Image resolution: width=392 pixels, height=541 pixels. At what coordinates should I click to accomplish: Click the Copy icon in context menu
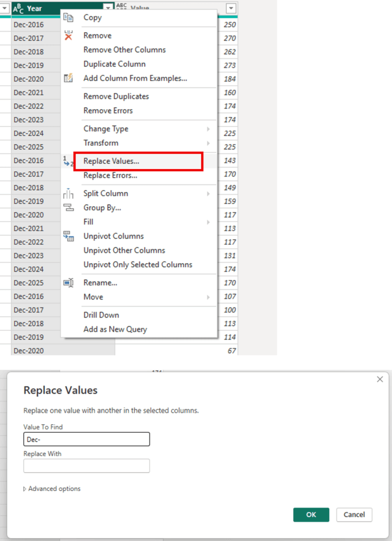[68, 17]
